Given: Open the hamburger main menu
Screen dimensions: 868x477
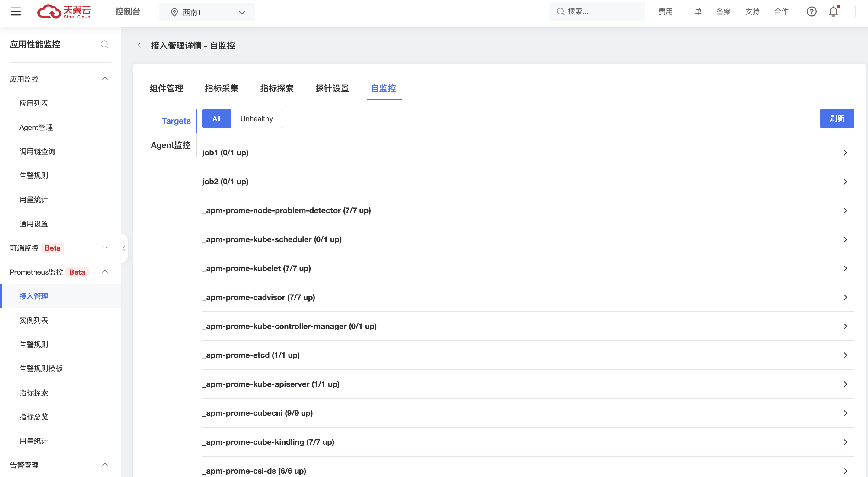Looking at the screenshot, I should (x=15, y=12).
